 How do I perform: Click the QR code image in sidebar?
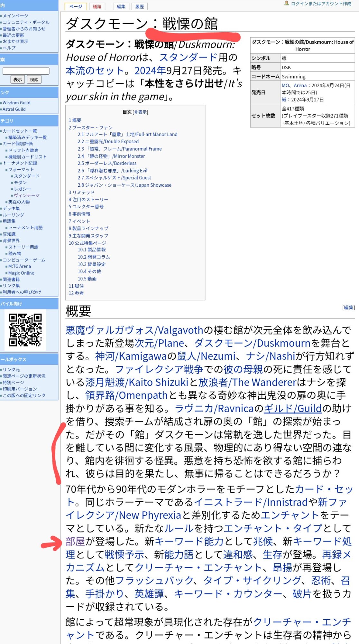pos(25,330)
